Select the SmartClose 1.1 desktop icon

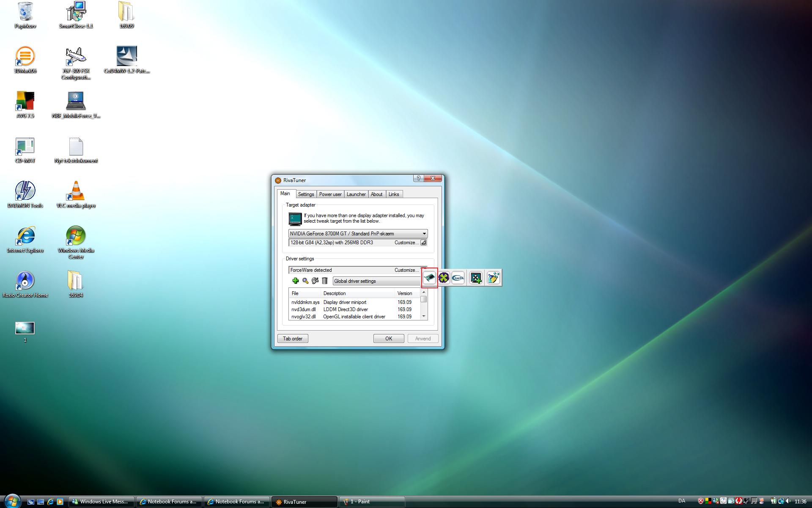(76, 15)
